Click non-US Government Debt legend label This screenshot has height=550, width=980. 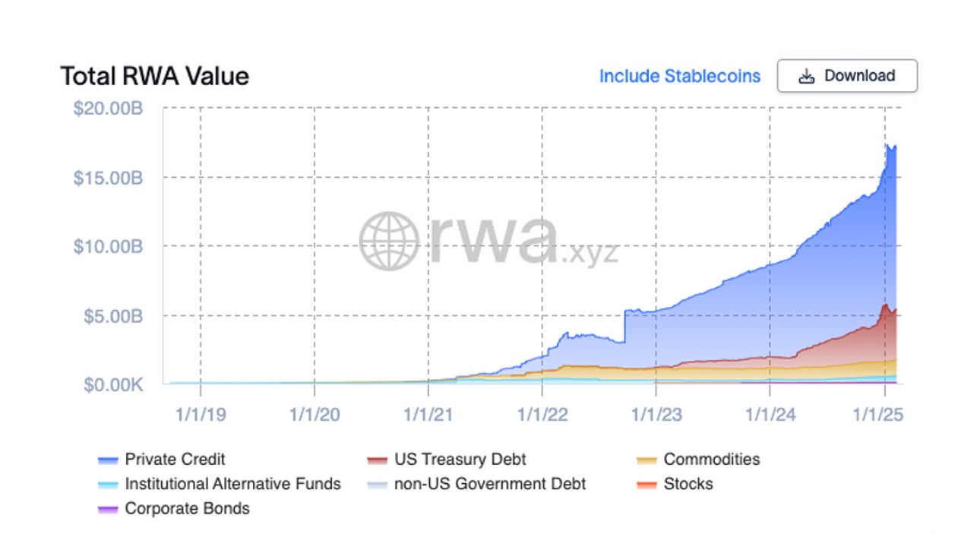click(490, 484)
